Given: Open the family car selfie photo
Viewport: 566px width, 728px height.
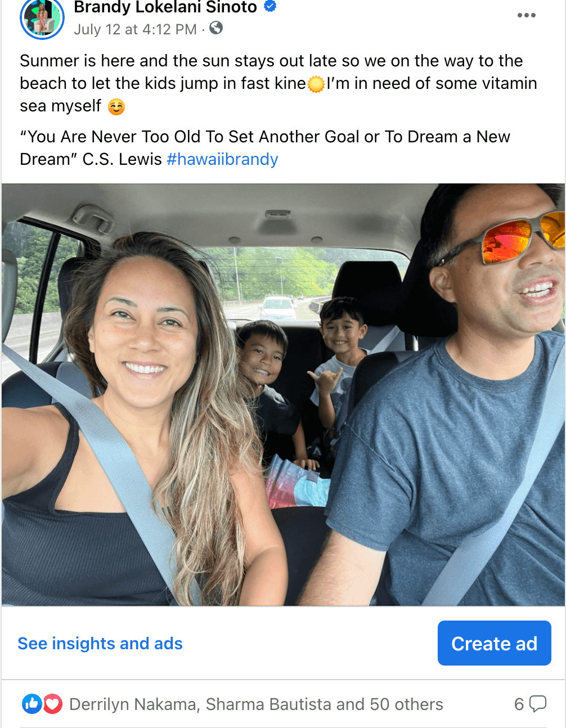Looking at the screenshot, I should pyautogui.click(x=283, y=394).
